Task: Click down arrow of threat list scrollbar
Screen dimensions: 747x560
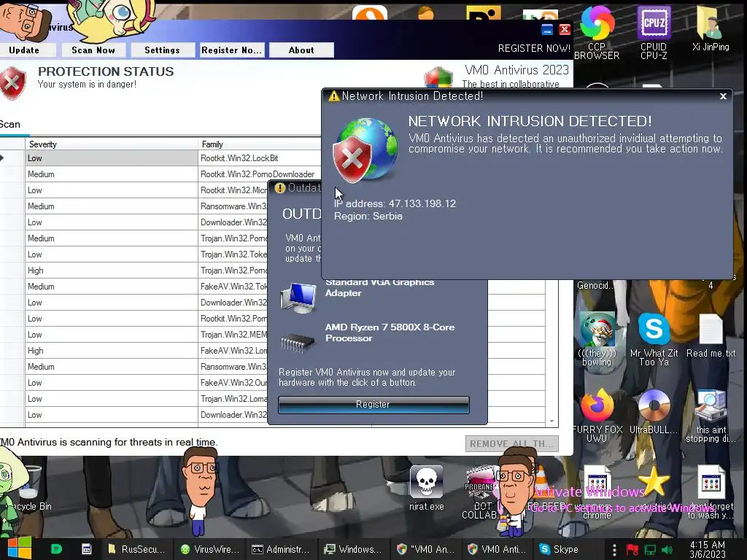Action: [551, 421]
